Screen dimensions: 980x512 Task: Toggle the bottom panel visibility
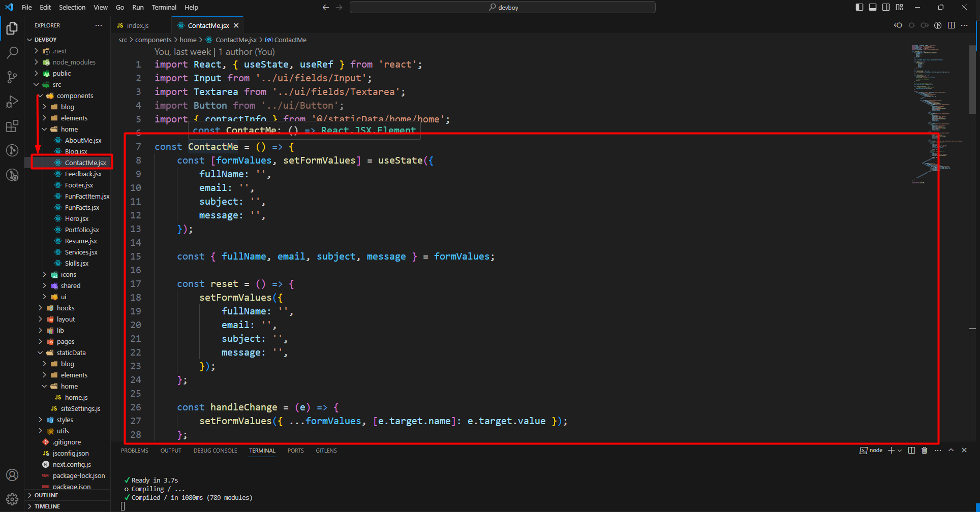pos(873,7)
